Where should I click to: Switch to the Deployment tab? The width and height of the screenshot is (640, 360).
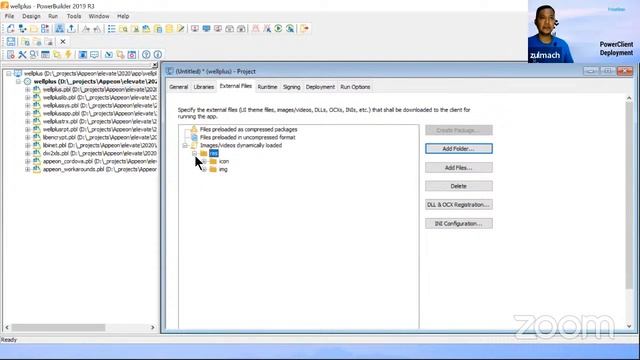320,87
